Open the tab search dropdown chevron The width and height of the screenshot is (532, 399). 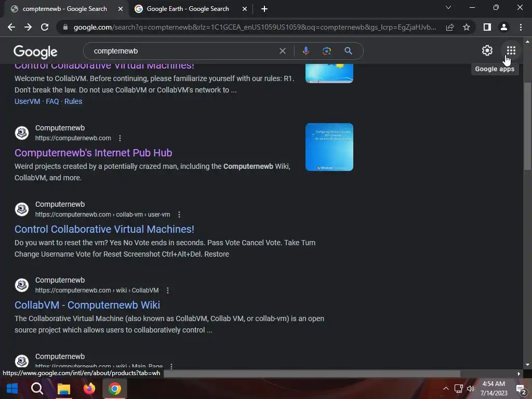(x=448, y=7)
